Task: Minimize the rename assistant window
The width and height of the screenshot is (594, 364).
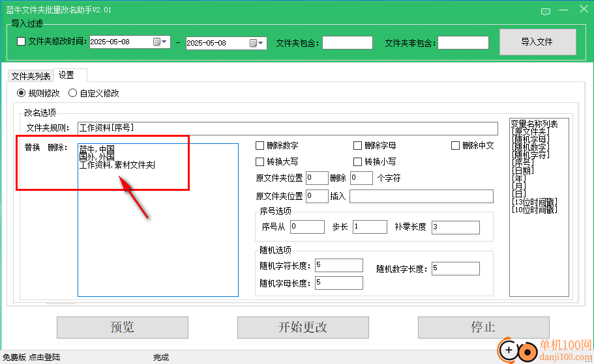Action: tap(563, 10)
